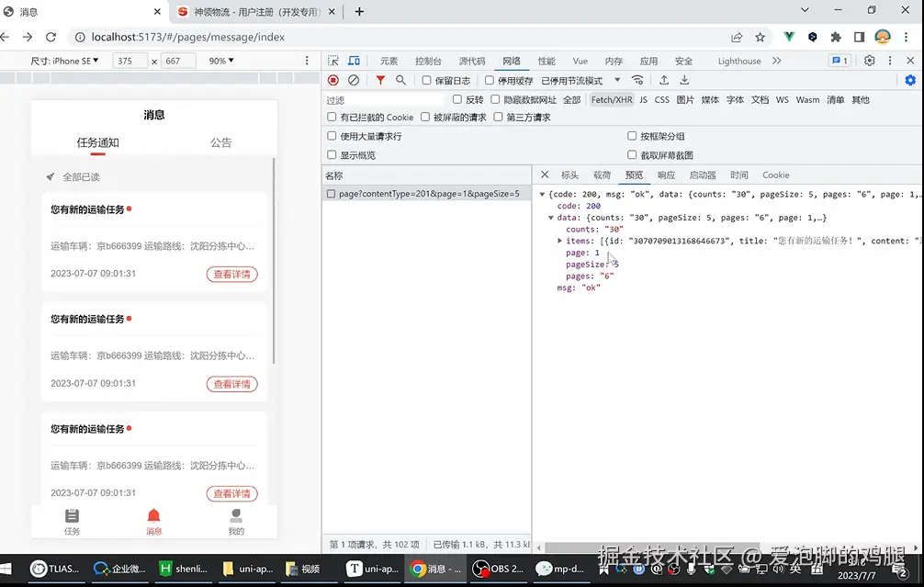
Task: Export HAR file download icon
Action: [684, 80]
